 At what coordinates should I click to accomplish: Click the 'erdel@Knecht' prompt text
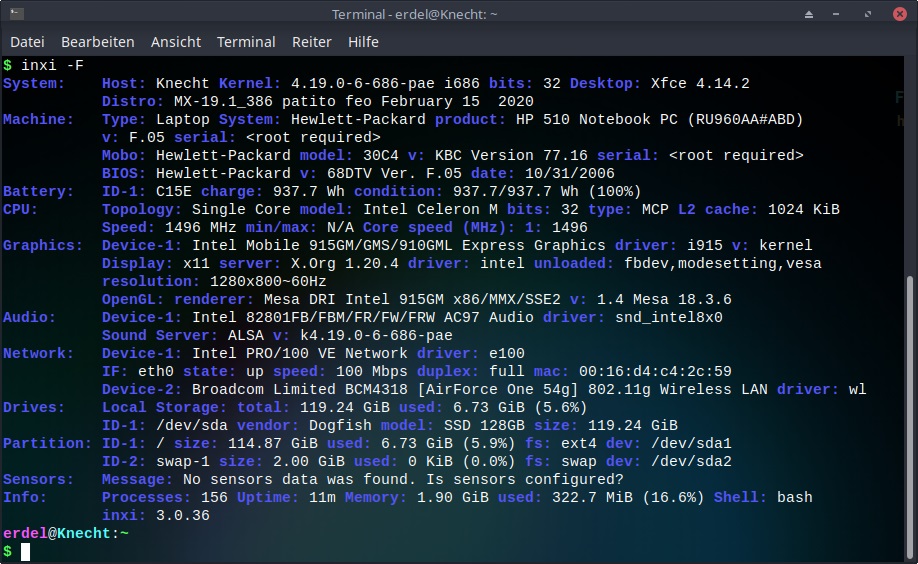(55, 533)
